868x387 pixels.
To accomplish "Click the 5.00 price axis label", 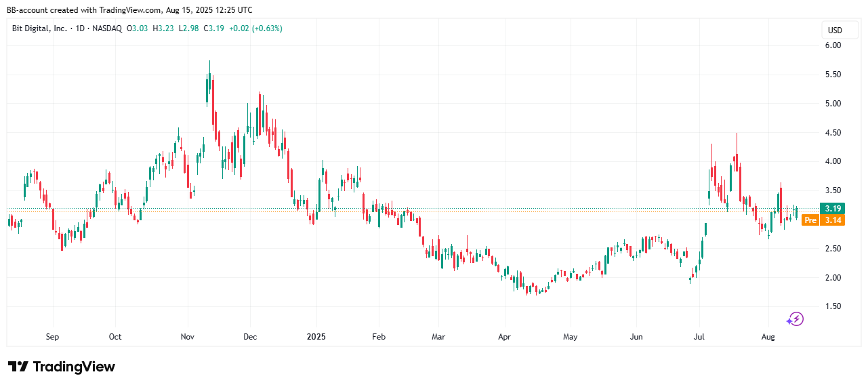I will click(x=833, y=104).
